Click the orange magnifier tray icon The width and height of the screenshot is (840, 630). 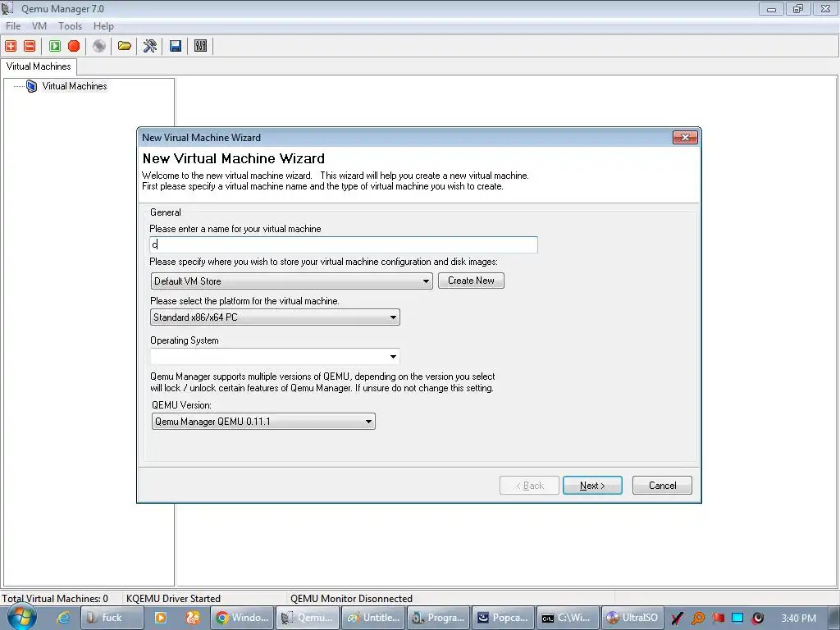[x=697, y=619]
